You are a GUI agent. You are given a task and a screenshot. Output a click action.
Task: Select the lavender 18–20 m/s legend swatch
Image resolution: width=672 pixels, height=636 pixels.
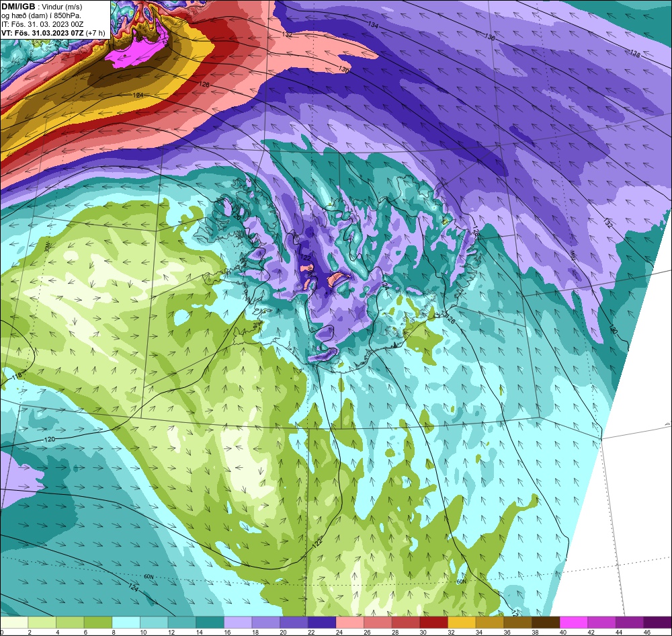266,623
